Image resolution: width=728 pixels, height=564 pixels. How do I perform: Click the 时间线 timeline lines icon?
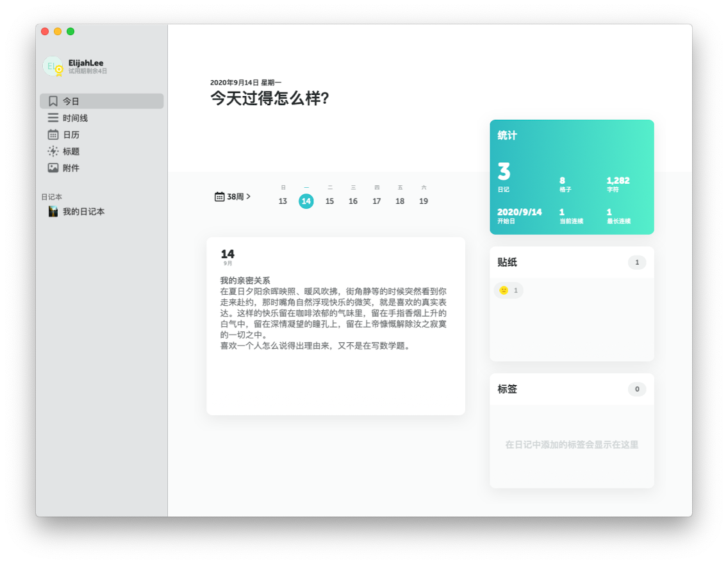(53, 118)
